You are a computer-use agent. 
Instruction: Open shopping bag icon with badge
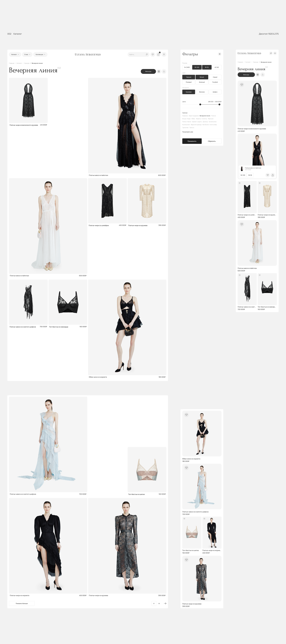(x=158, y=55)
